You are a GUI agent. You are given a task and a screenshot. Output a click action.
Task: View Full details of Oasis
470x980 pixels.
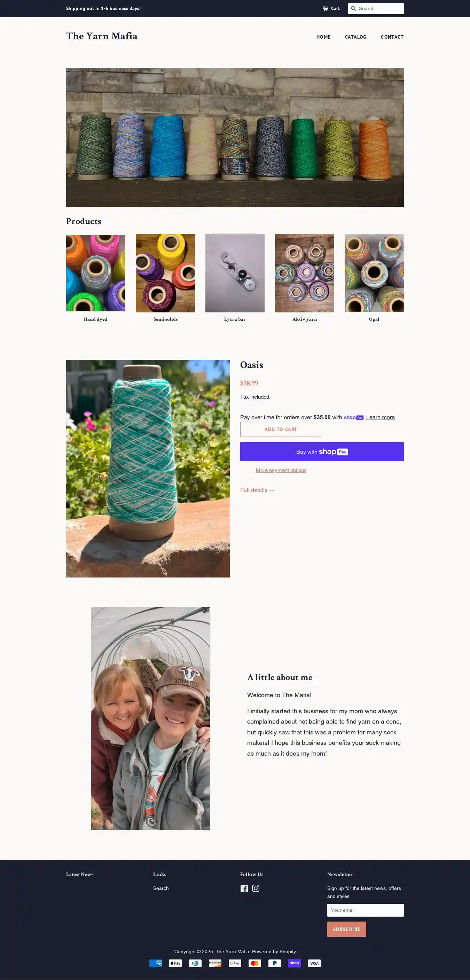tap(257, 490)
